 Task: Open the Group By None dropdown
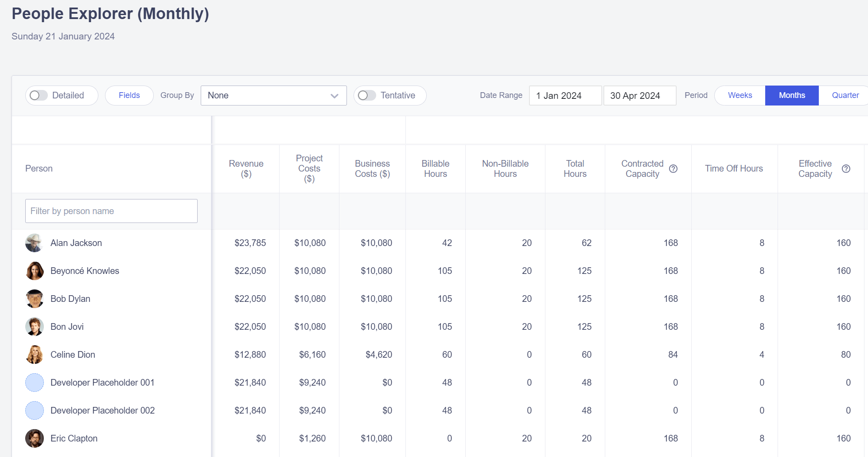point(274,96)
